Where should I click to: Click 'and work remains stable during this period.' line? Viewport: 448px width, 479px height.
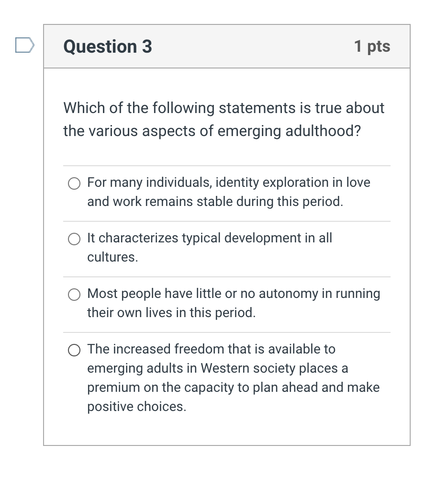[215, 202]
